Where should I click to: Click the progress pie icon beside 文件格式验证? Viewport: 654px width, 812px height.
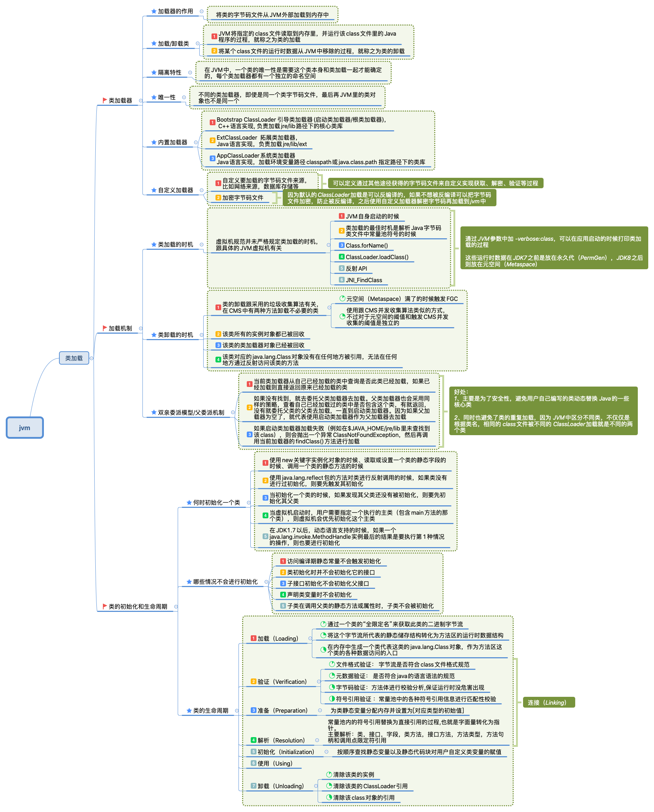pyautogui.click(x=332, y=664)
